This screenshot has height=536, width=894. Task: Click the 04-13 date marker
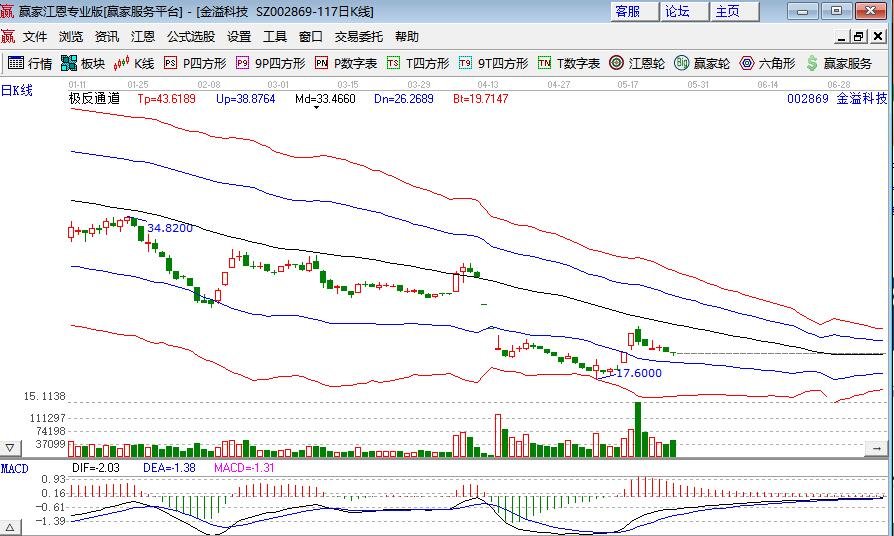pos(488,84)
